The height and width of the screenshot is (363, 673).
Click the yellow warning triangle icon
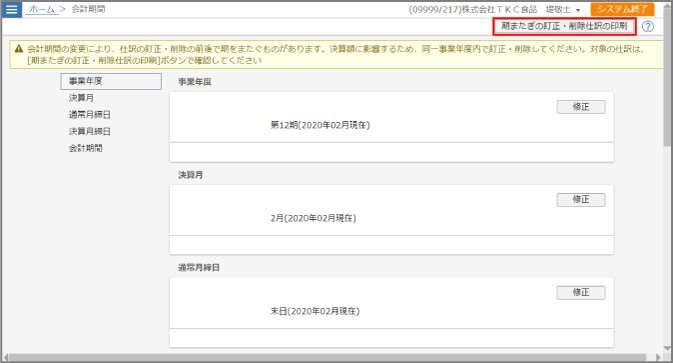(x=18, y=49)
